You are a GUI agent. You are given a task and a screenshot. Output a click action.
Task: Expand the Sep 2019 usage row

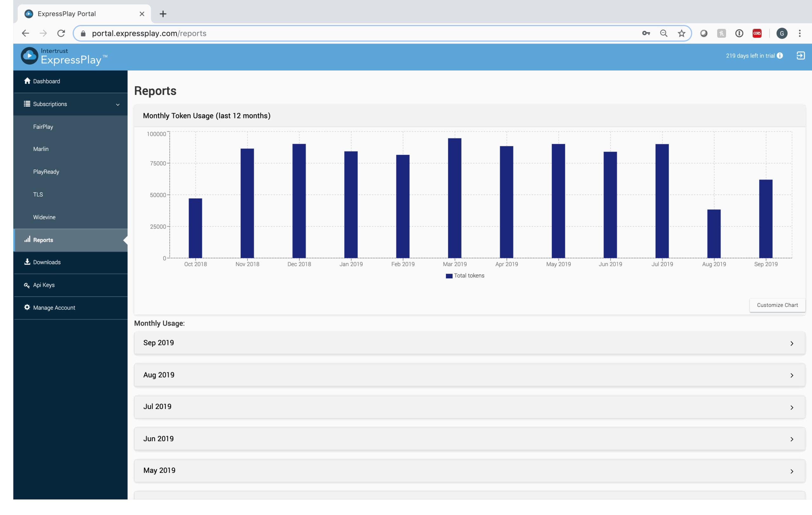pyautogui.click(x=791, y=343)
